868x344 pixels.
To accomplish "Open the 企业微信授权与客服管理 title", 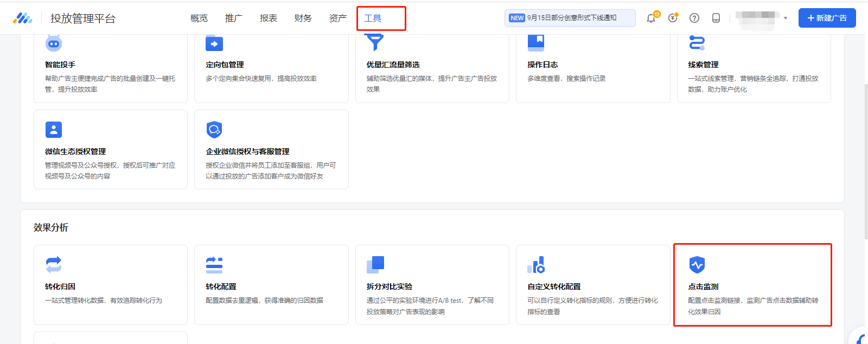I will (x=247, y=151).
